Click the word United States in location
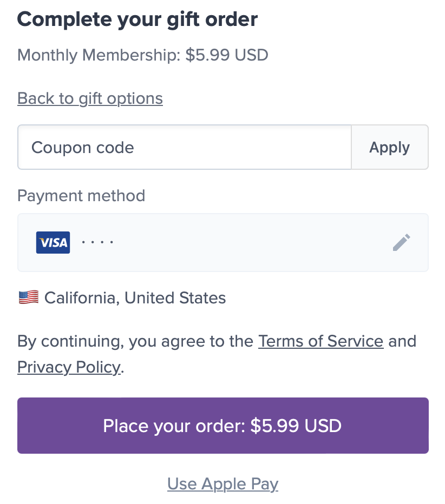 tap(175, 297)
